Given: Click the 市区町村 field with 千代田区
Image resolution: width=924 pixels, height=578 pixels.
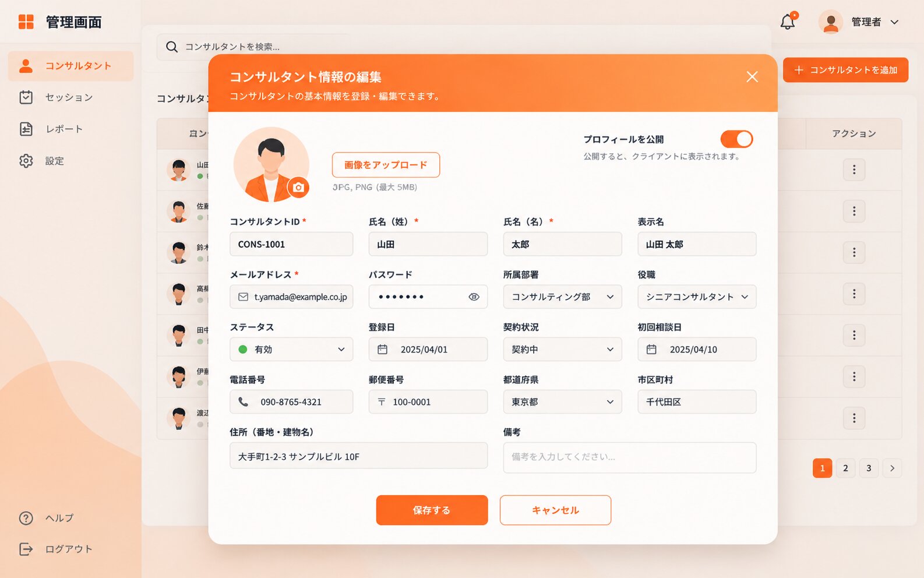Looking at the screenshot, I should pyautogui.click(x=697, y=402).
